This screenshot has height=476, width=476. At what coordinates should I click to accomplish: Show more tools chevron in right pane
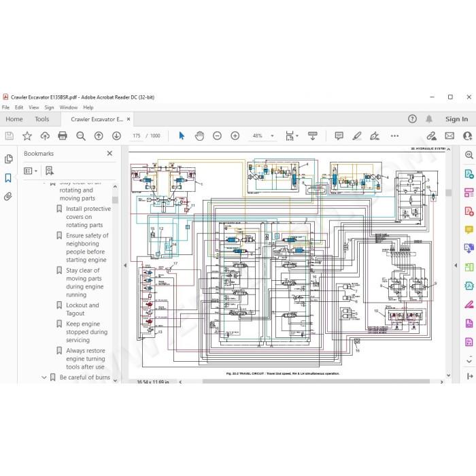pos(469,360)
